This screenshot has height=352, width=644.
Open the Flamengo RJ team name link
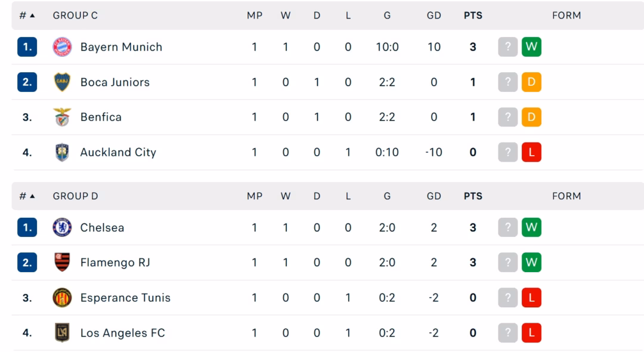(x=115, y=263)
